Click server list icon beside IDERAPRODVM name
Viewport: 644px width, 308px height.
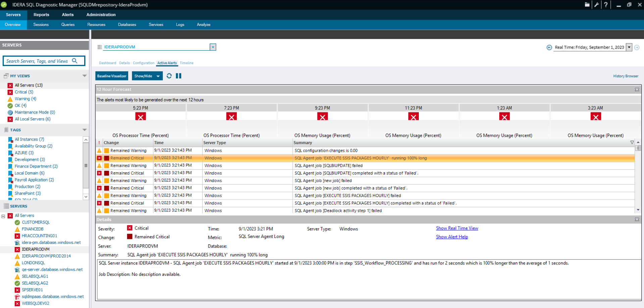(100, 47)
